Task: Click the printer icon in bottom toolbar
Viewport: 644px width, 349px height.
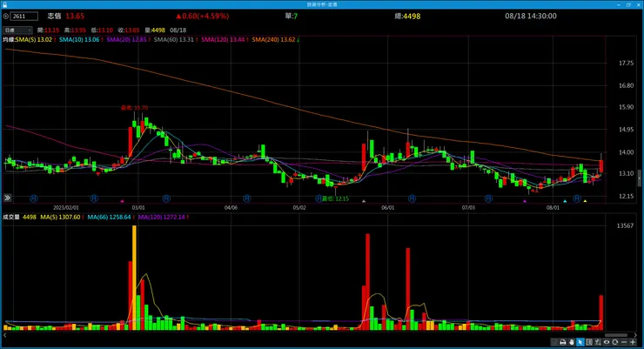Action: pos(563,342)
